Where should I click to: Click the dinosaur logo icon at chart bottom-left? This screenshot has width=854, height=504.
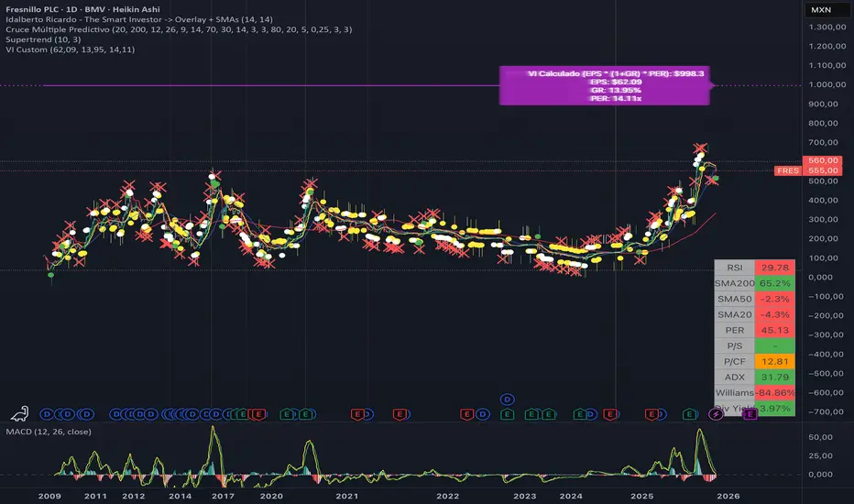[19, 413]
